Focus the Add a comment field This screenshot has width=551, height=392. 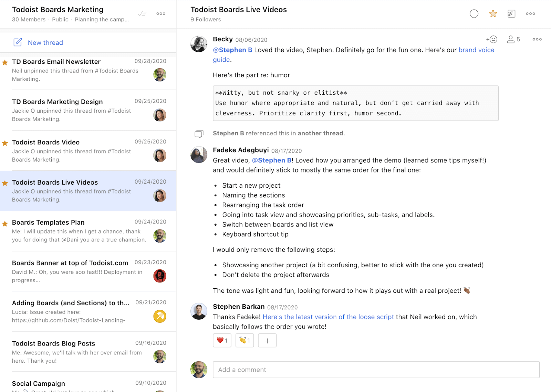(376, 370)
